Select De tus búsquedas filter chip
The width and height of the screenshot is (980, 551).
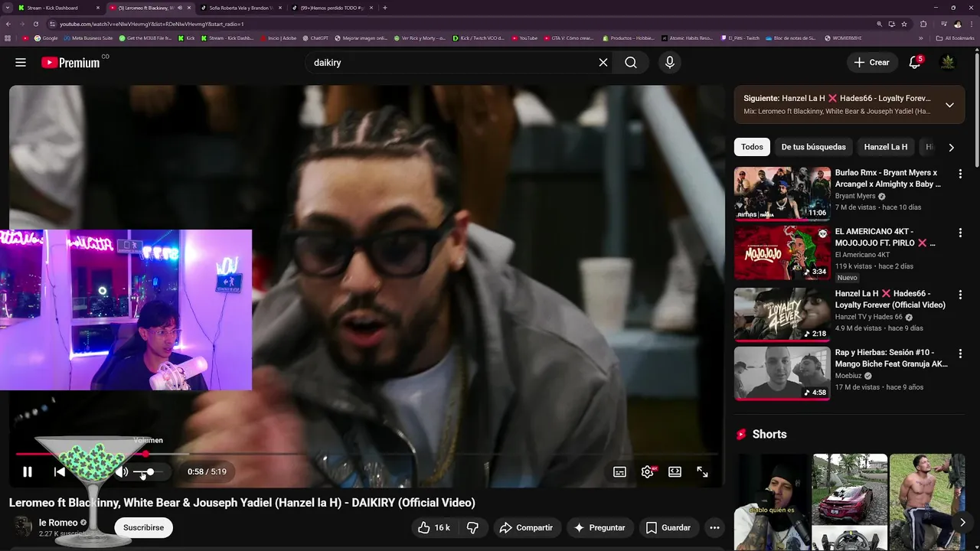click(813, 147)
